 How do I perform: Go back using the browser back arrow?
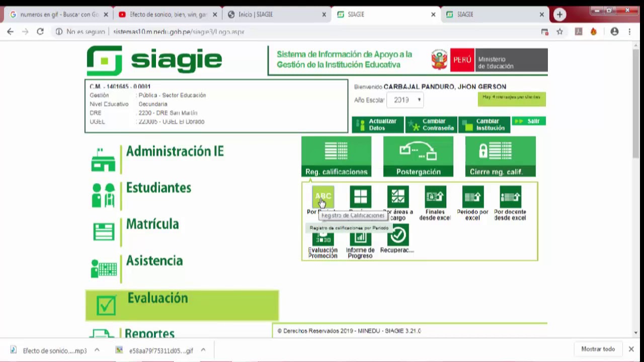point(11,32)
